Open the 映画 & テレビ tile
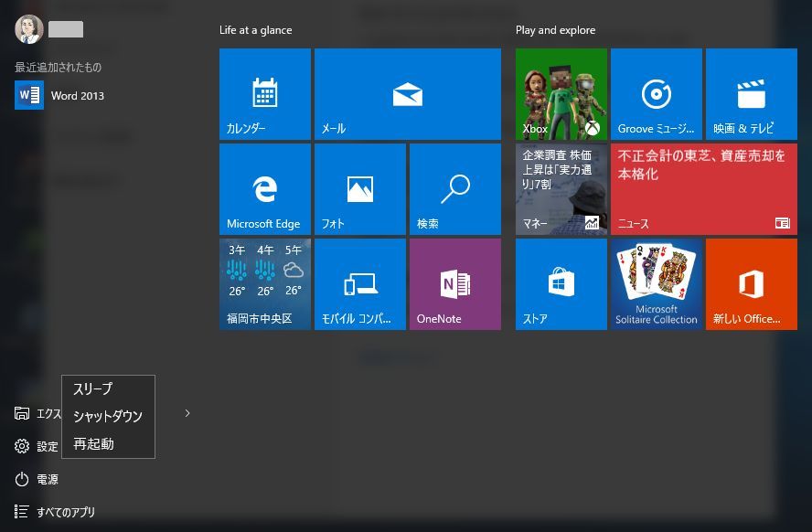The image size is (812, 532). pos(752,94)
